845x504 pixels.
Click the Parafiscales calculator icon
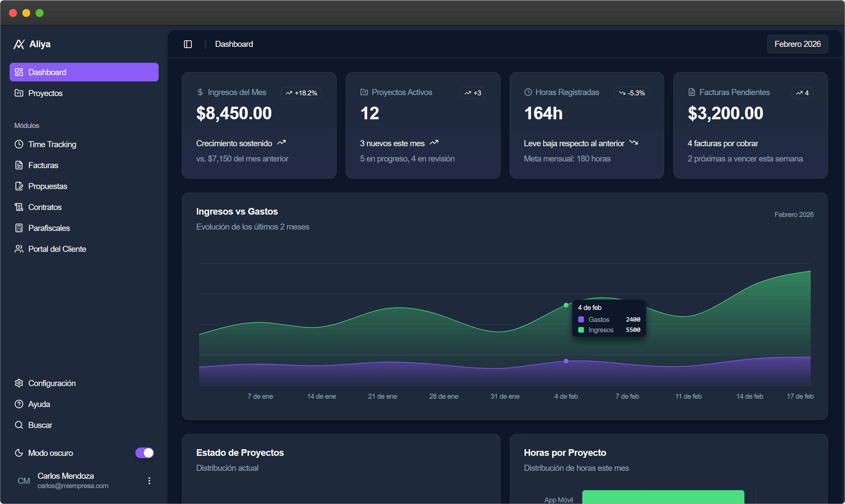click(x=19, y=228)
